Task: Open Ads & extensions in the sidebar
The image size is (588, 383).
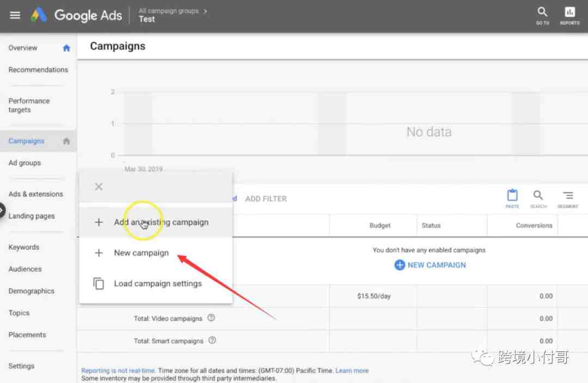Action: [x=35, y=194]
